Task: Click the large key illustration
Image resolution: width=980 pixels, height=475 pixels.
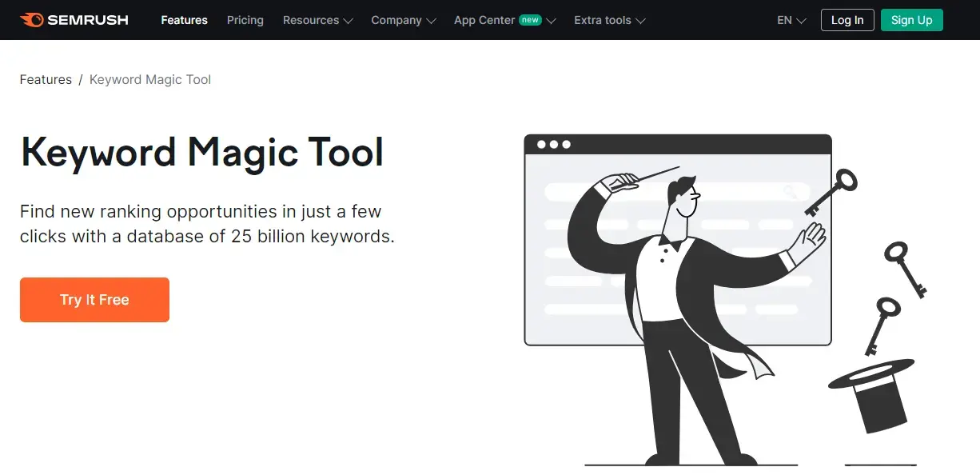Action: coord(827,192)
